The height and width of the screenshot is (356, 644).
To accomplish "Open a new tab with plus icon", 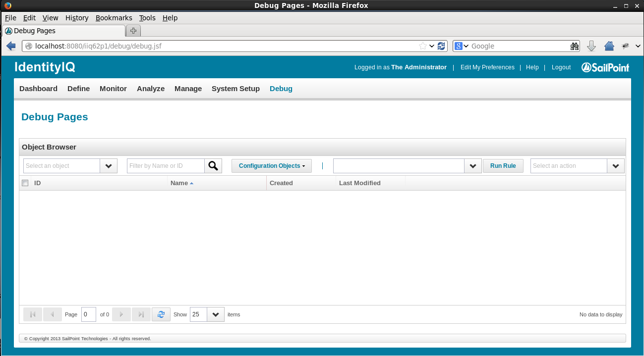I will tap(133, 31).
